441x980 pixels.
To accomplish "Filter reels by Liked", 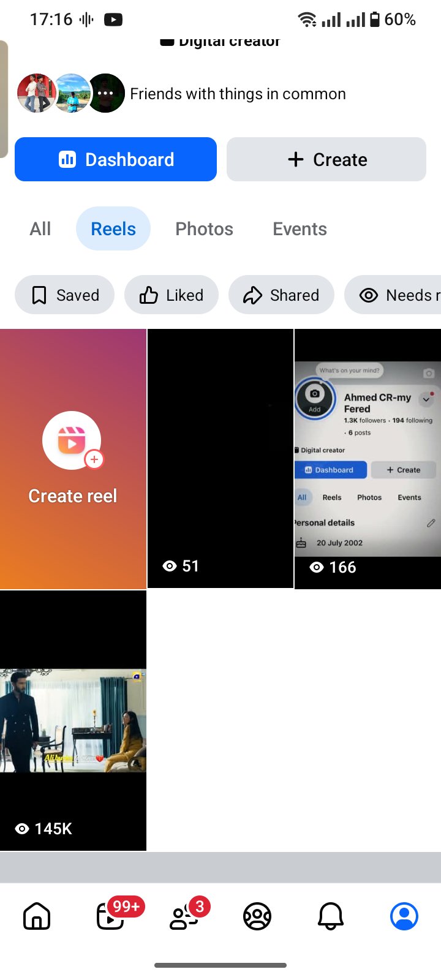I will [x=171, y=295].
